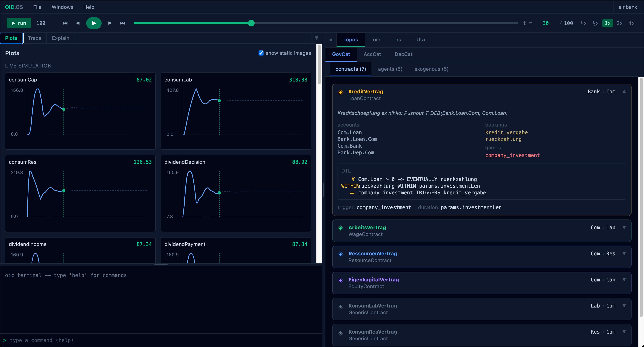
Task: Collapse the right panel with left arrow
Action: pos(330,40)
